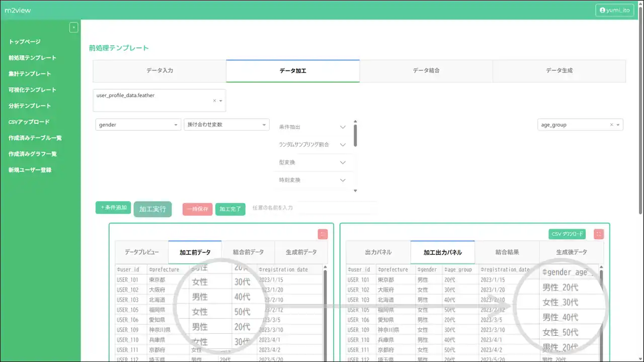Click the 任意の名前を入力 text field
Viewport: 644px width, 362px height.
(312, 208)
